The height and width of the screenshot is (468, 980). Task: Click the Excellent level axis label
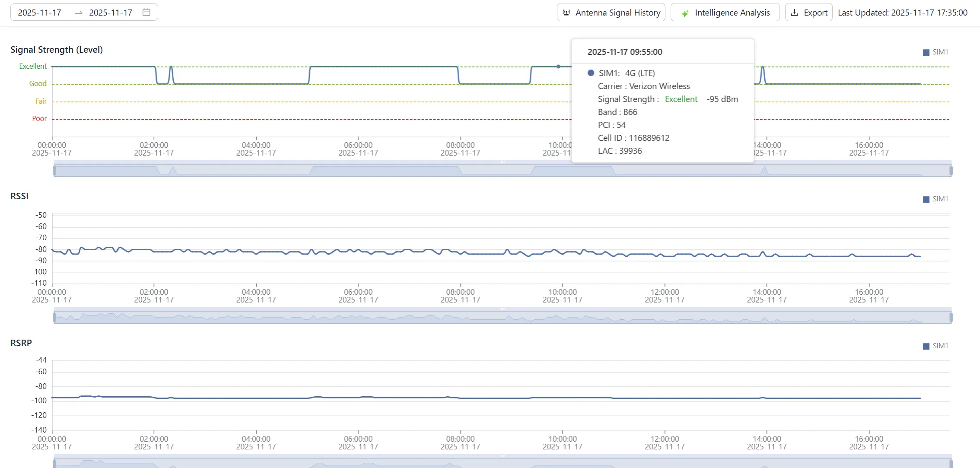point(33,66)
